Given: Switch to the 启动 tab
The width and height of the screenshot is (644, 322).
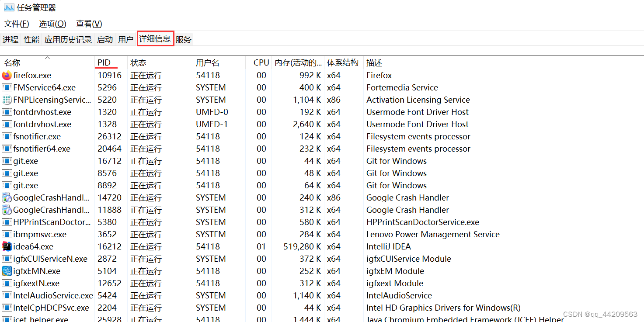Looking at the screenshot, I should (x=105, y=39).
